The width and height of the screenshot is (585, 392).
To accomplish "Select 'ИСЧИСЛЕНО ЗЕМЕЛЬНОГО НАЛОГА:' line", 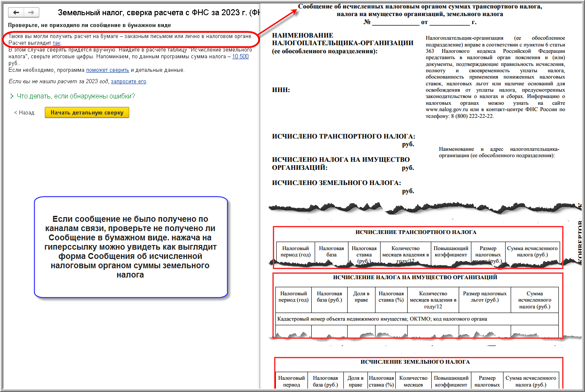I will point(337,183).
